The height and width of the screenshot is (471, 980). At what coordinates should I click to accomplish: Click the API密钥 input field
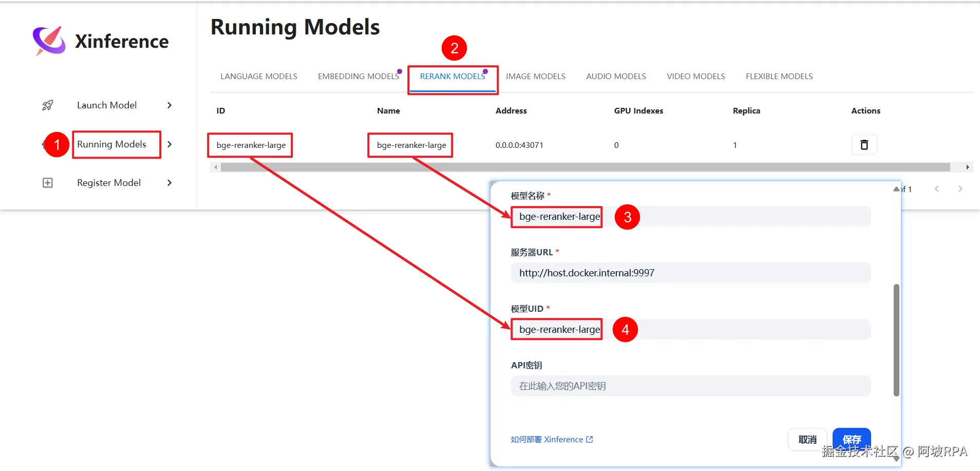[x=691, y=386]
